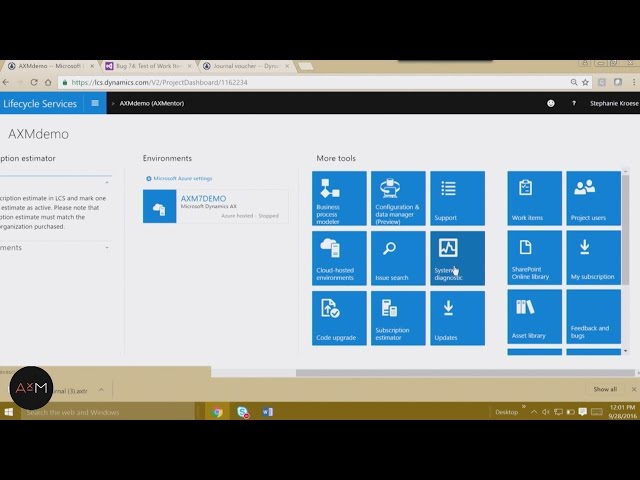Open the Support tile
The image size is (640, 480).
point(457,198)
